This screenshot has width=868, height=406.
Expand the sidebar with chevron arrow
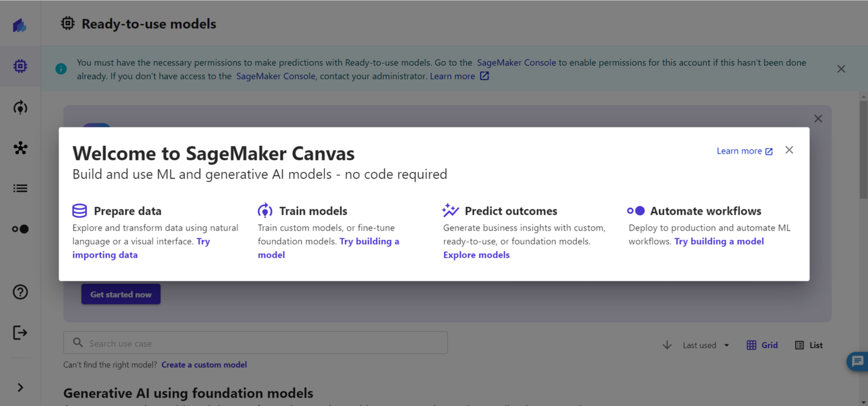20,387
